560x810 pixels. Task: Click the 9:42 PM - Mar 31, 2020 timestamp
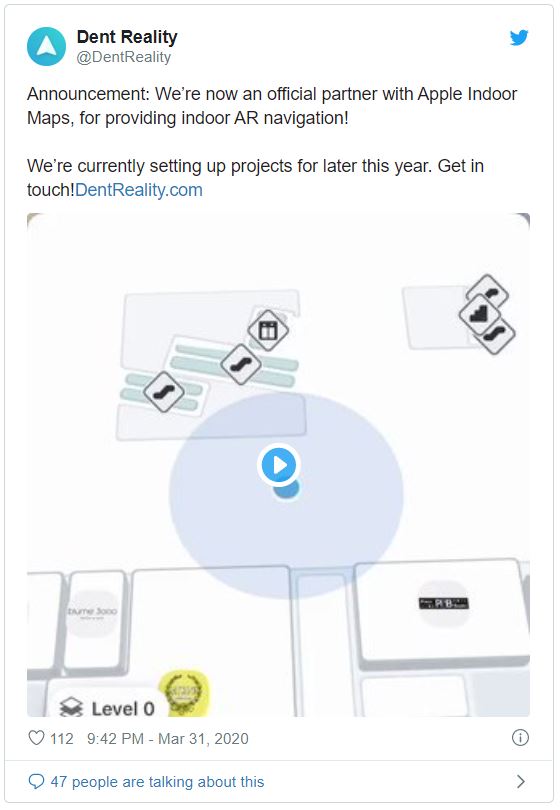[x=167, y=739]
